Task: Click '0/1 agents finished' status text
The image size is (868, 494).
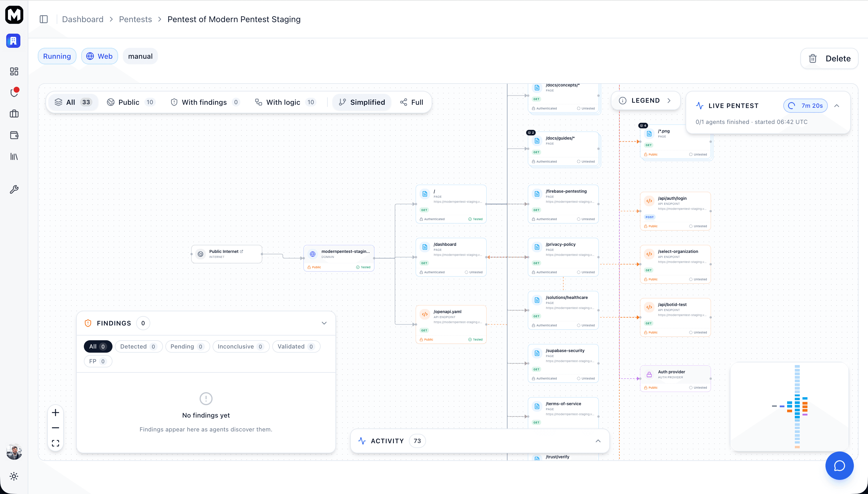Action: point(722,122)
